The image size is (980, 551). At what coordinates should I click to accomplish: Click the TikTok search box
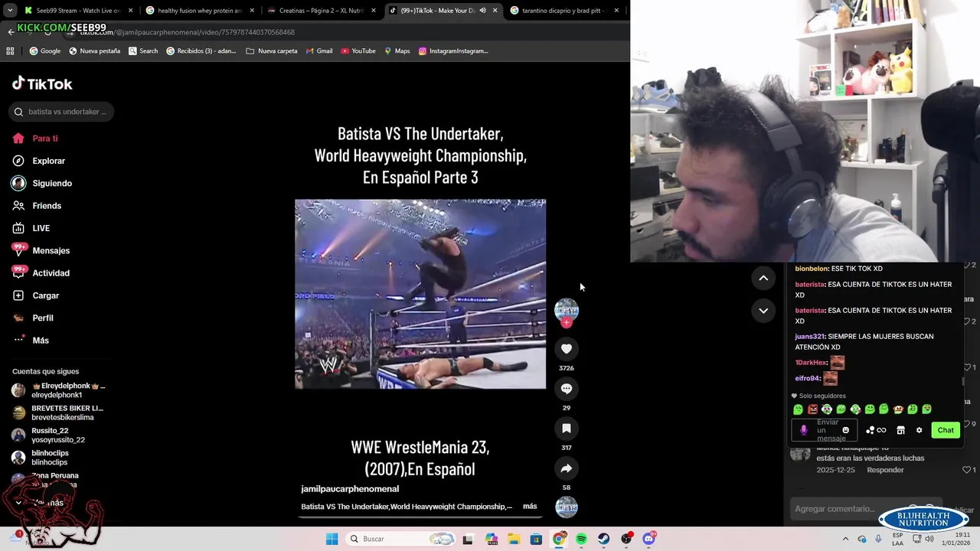[x=61, y=112]
